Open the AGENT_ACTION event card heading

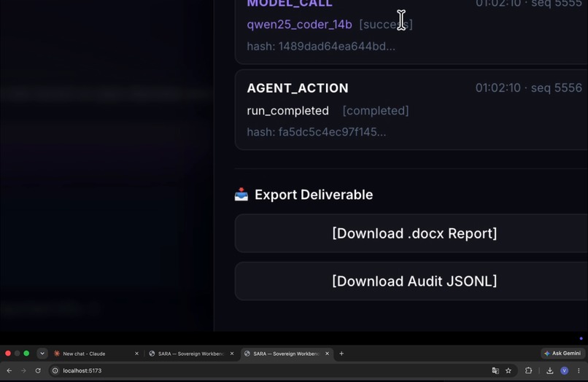coord(298,88)
